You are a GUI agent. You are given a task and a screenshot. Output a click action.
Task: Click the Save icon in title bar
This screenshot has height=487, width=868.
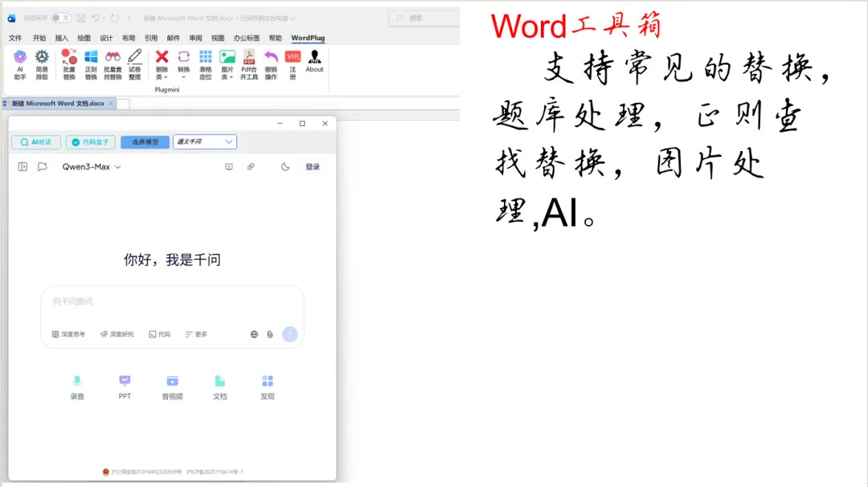click(x=81, y=18)
